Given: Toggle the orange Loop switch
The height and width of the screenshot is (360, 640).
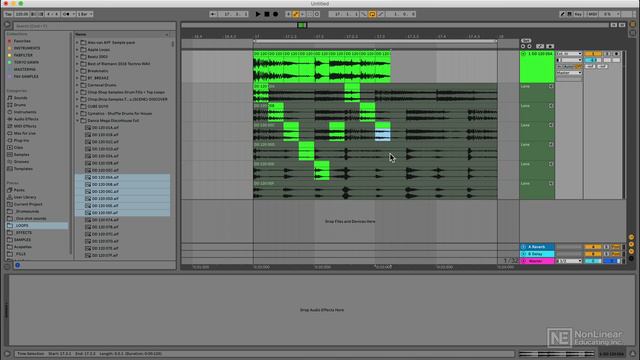Looking at the screenshot, I should (372, 14).
